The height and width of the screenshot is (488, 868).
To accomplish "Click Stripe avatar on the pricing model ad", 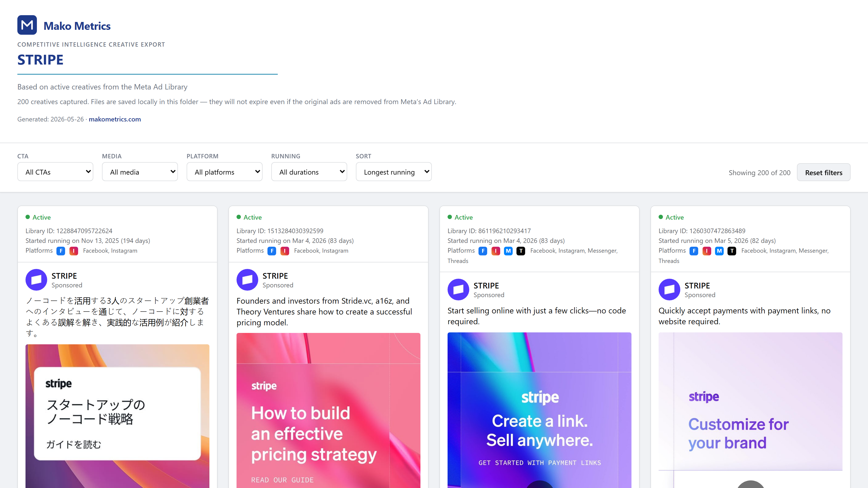I will (247, 280).
